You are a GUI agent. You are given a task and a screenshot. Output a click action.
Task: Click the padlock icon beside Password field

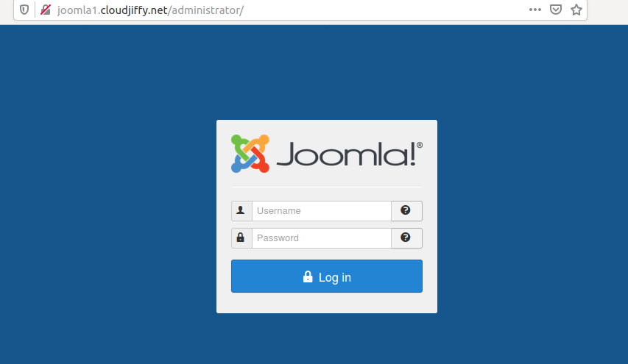(x=241, y=238)
